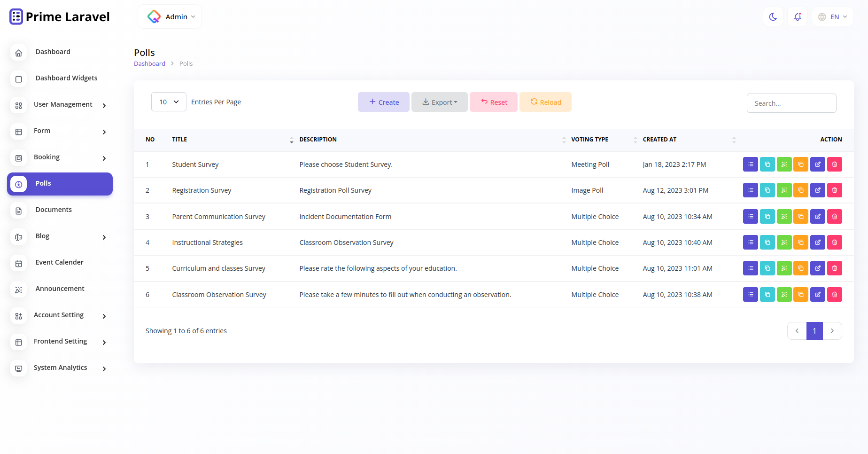Image resolution: width=868 pixels, height=454 pixels.
Task: Duplicate the Registration Survey using teal copy icon
Action: [x=767, y=190]
